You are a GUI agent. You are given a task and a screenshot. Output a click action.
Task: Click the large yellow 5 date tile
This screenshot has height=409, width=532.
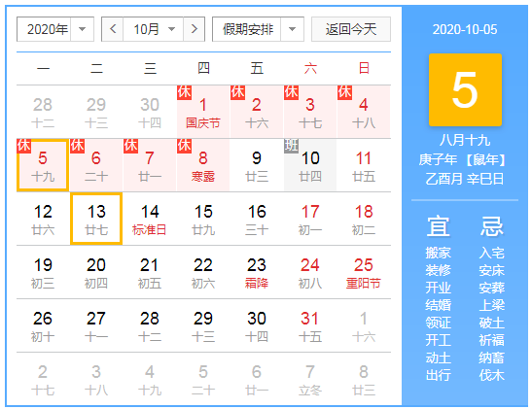click(465, 89)
